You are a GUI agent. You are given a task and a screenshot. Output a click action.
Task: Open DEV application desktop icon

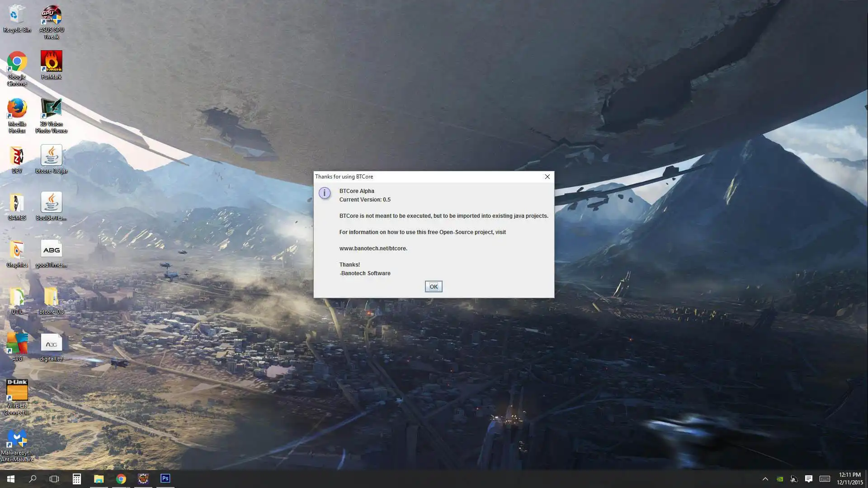[x=17, y=157]
